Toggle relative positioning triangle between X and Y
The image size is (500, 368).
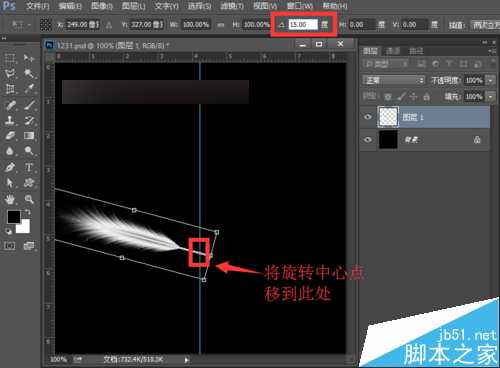[x=109, y=25]
